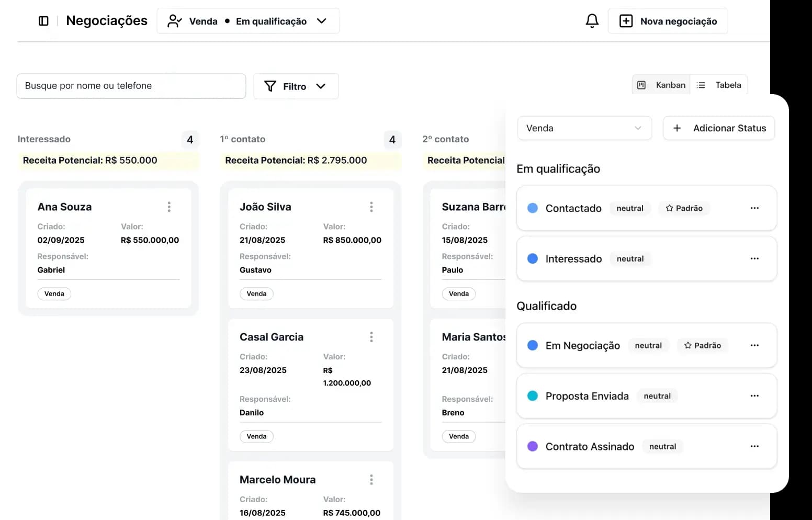Open the Venda dropdown in status panel

[584, 128]
